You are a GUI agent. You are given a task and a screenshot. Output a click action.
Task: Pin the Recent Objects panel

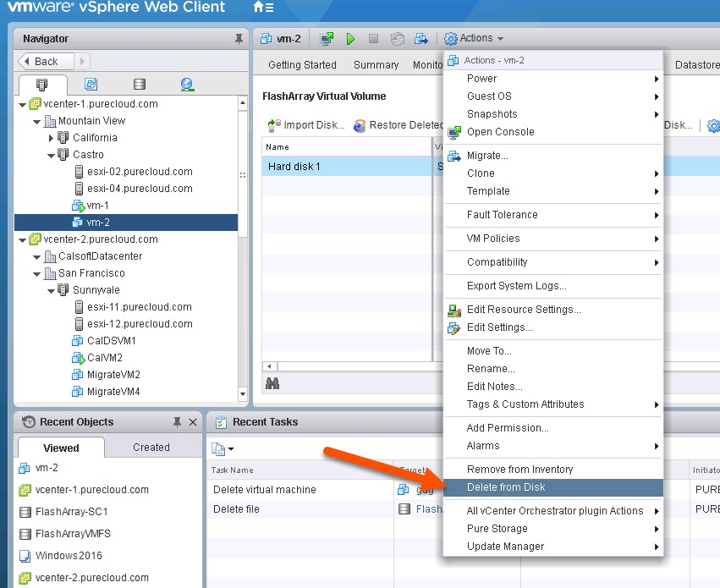click(x=177, y=422)
